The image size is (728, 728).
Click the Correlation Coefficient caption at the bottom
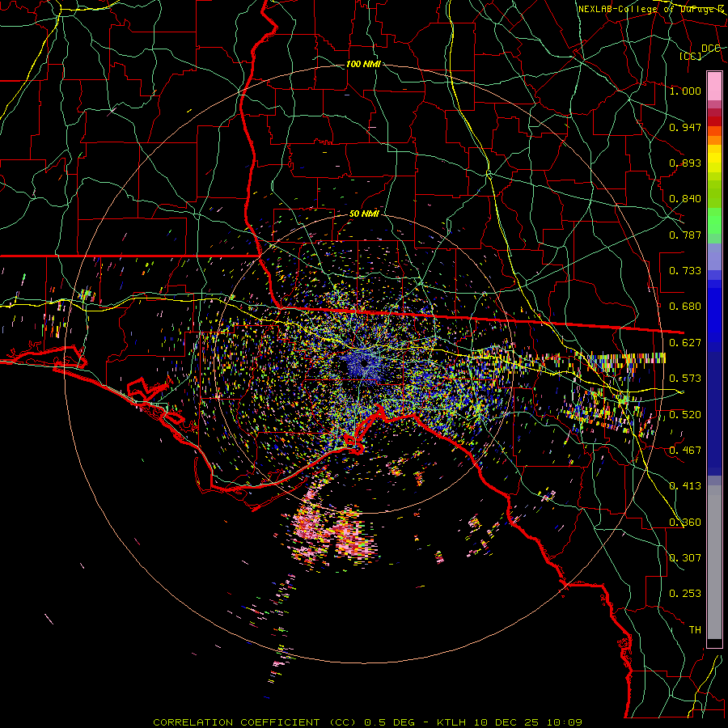[x=368, y=722]
